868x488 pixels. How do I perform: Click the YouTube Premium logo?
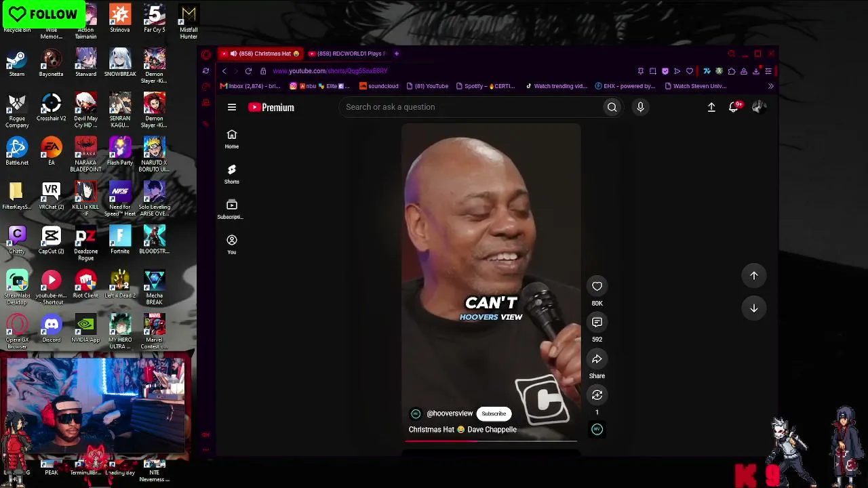pyautogui.click(x=271, y=107)
